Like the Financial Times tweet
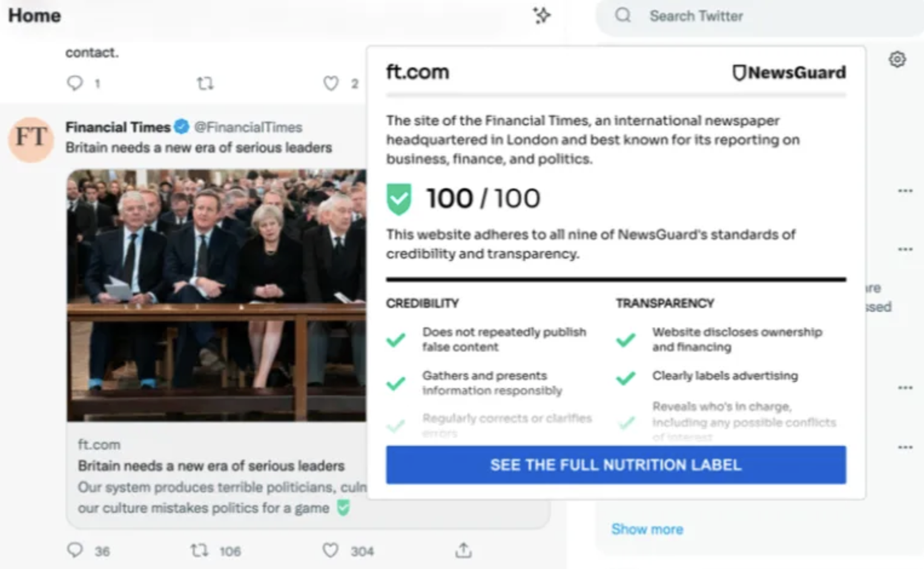 pos(331,550)
